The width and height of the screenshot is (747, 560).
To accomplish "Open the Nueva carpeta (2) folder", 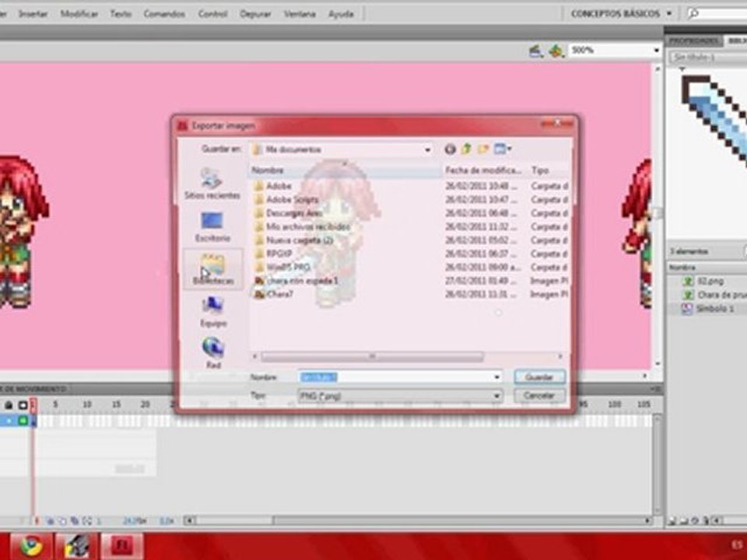I will pos(293,240).
